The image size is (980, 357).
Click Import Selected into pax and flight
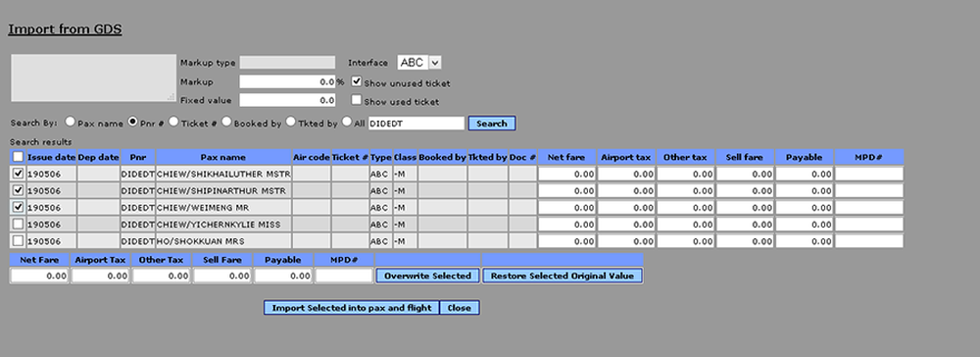[x=352, y=308]
